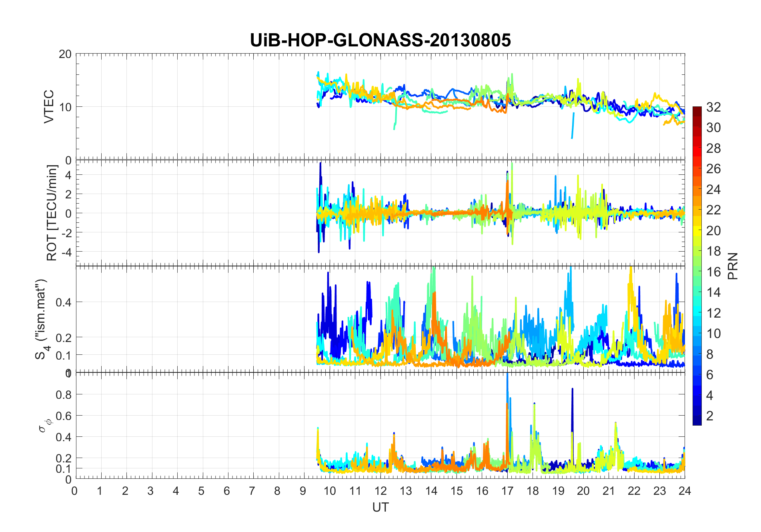Image resolution: width=761 pixels, height=532 pixels.
Task: Click the ROT [TECU/min] axis label
Action: click(52, 213)
